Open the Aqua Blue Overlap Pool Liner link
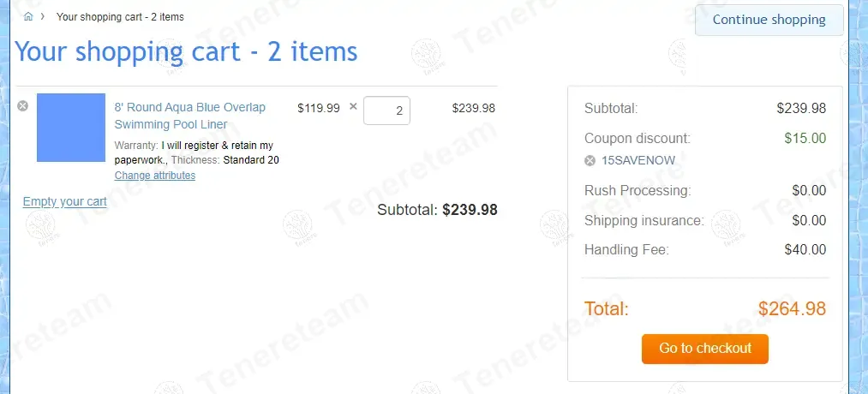The image size is (868, 394). (189, 116)
